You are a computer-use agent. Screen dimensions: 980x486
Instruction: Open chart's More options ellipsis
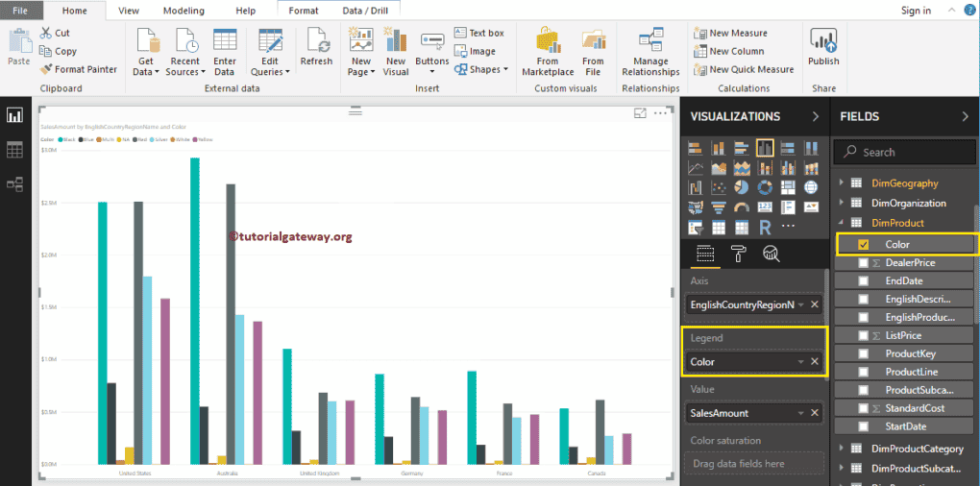coord(660,113)
